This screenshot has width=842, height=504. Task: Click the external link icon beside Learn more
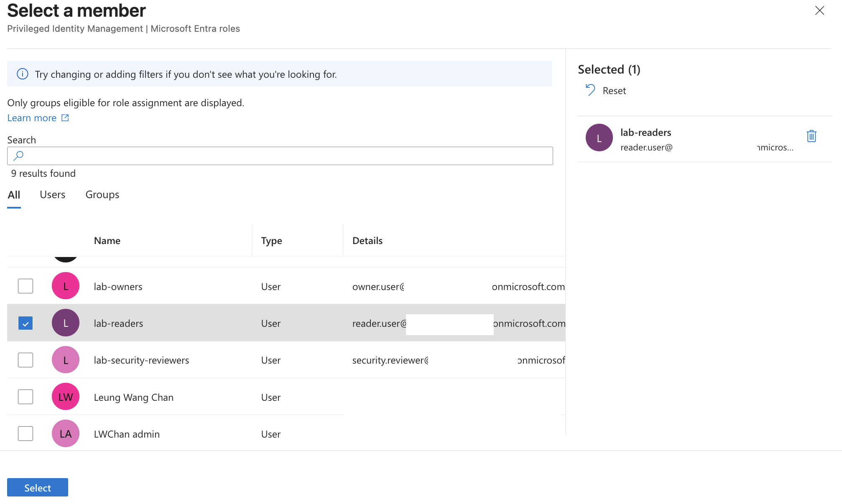(x=65, y=118)
